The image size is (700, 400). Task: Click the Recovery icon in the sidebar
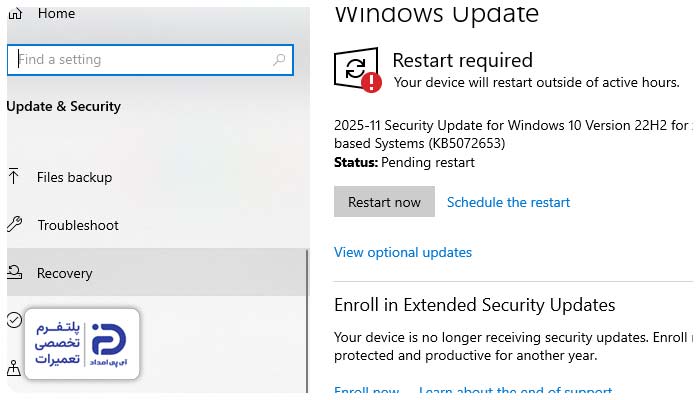pyautogui.click(x=14, y=273)
